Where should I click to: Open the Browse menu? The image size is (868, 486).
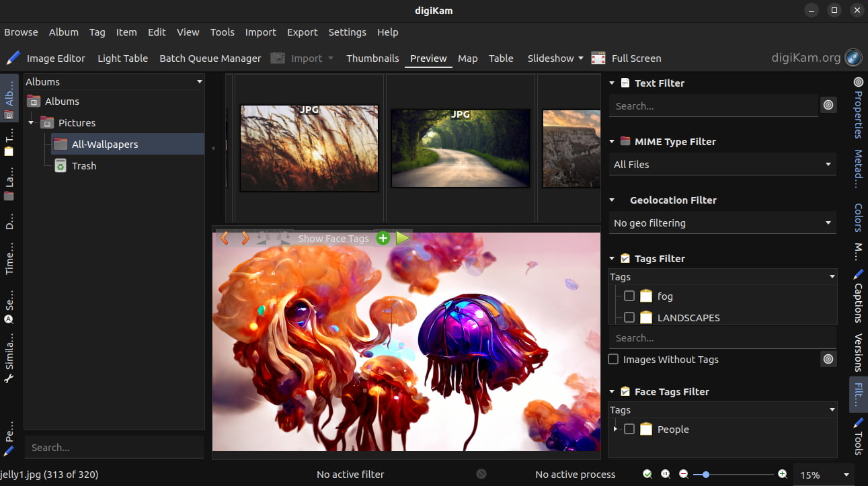coord(21,32)
